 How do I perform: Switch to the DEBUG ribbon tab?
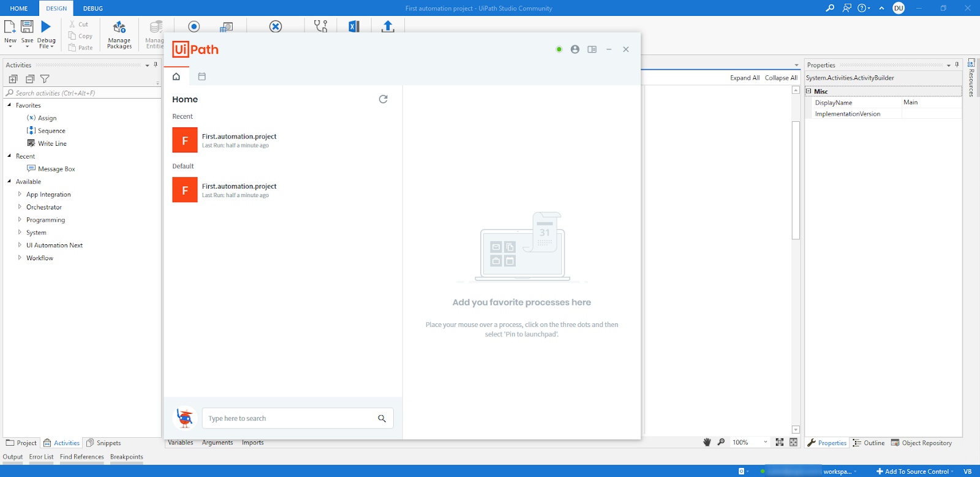pos(93,9)
